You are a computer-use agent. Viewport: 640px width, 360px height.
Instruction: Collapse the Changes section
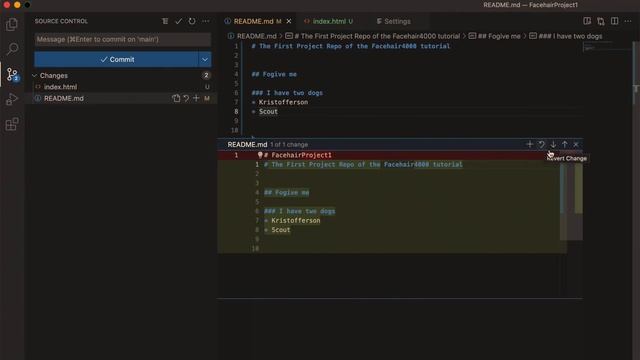[35, 76]
